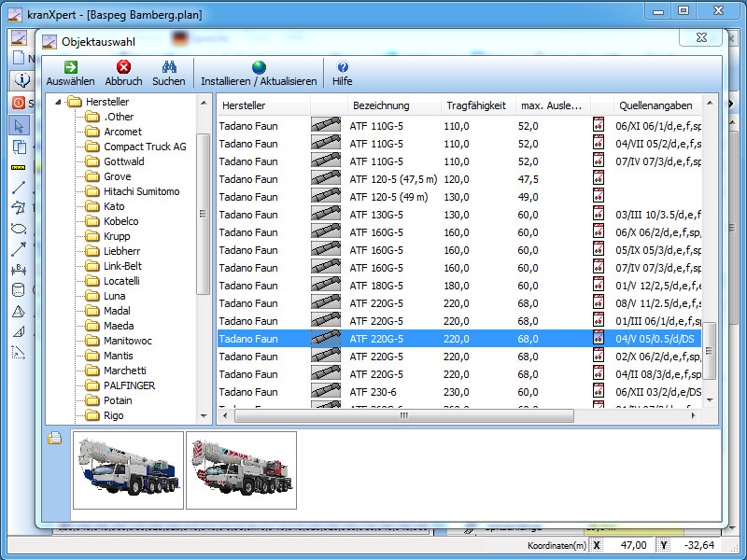Viewport: 747px width, 560px height.
Task: Click PDF document icon in ATF 180G-5 row
Action: [599, 286]
